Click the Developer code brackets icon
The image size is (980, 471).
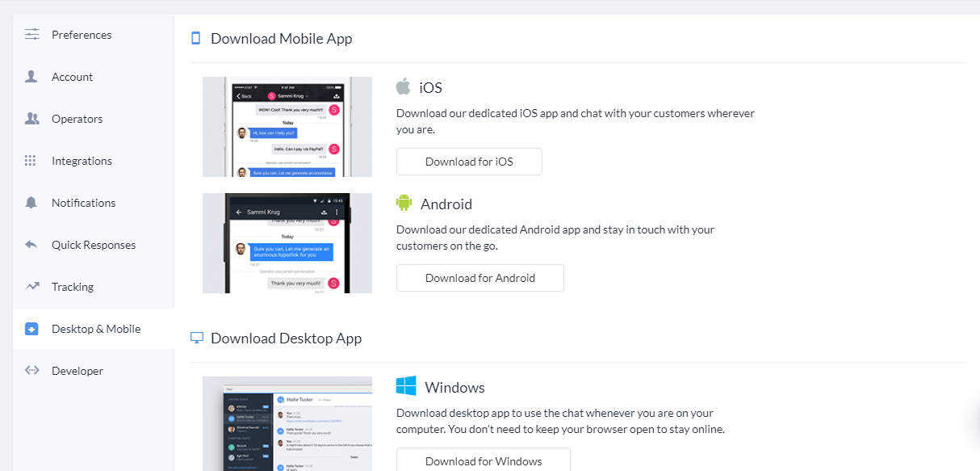pyautogui.click(x=32, y=371)
